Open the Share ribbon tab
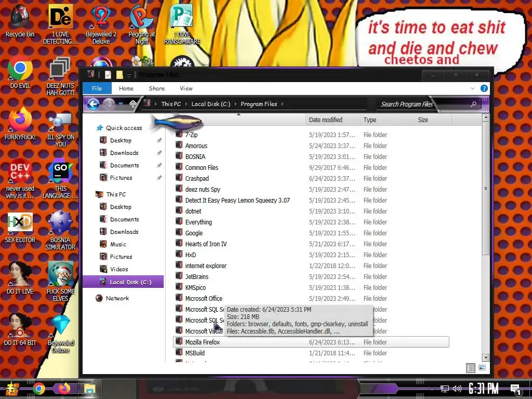This screenshot has height=399, width=532. [x=157, y=88]
